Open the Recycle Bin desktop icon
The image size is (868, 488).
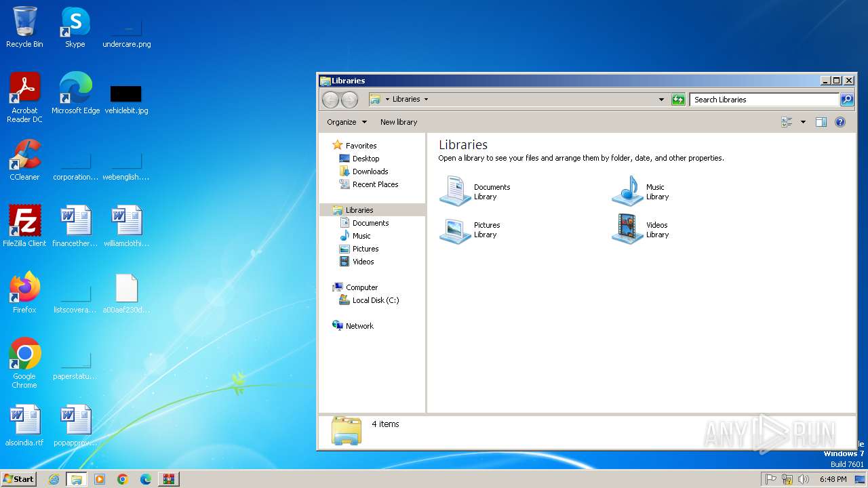(24, 27)
